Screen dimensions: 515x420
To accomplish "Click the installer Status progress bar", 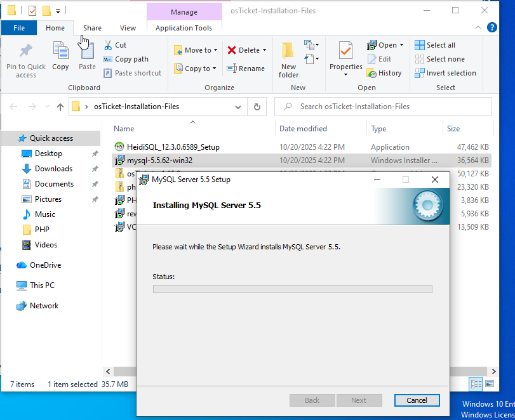I will pos(292,289).
